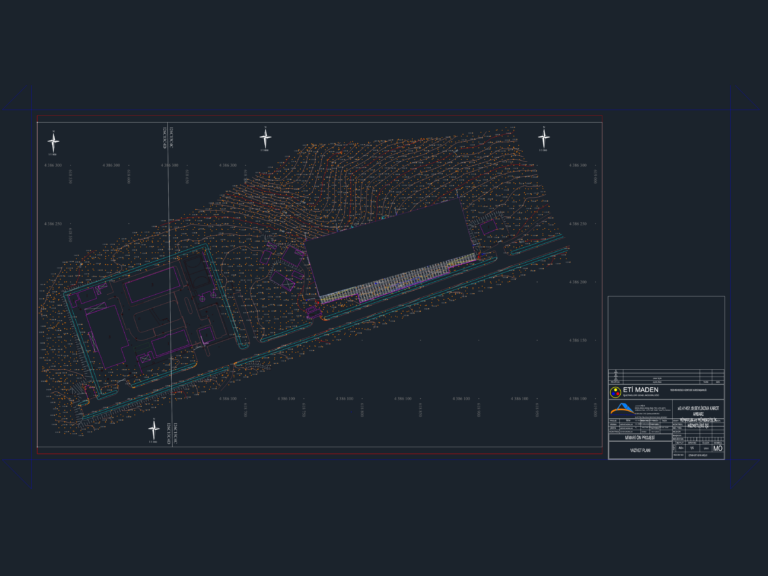Click the blue and orange consultant logo
The height and width of the screenshot is (576, 768).
[x=622, y=409]
